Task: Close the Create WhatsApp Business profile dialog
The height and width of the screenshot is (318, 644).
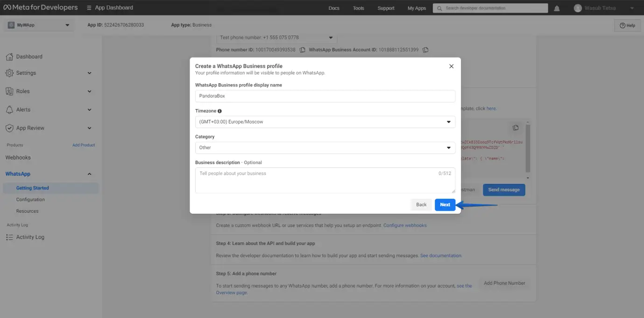Action: 451,66
